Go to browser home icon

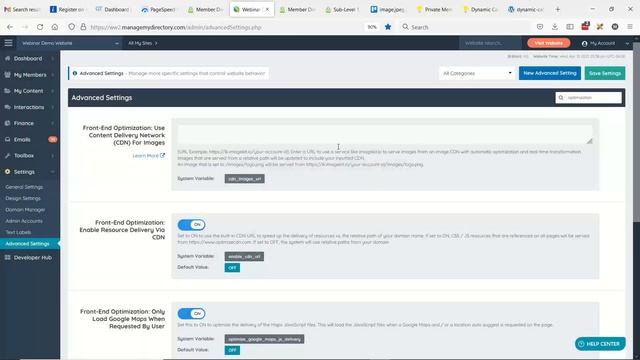point(55,27)
